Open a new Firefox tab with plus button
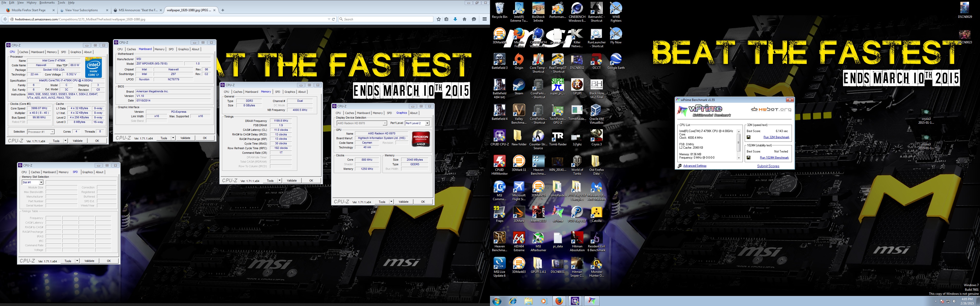 (223, 10)
